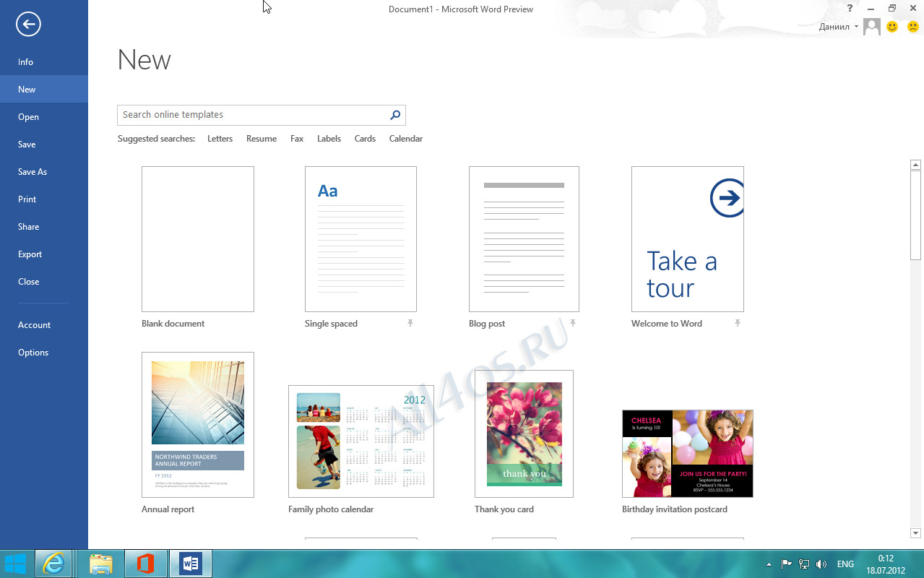The width and height of the screenshot is (924, 578).
Task: Open the Даниил account dropdown
Action: (x=839, y=27)
